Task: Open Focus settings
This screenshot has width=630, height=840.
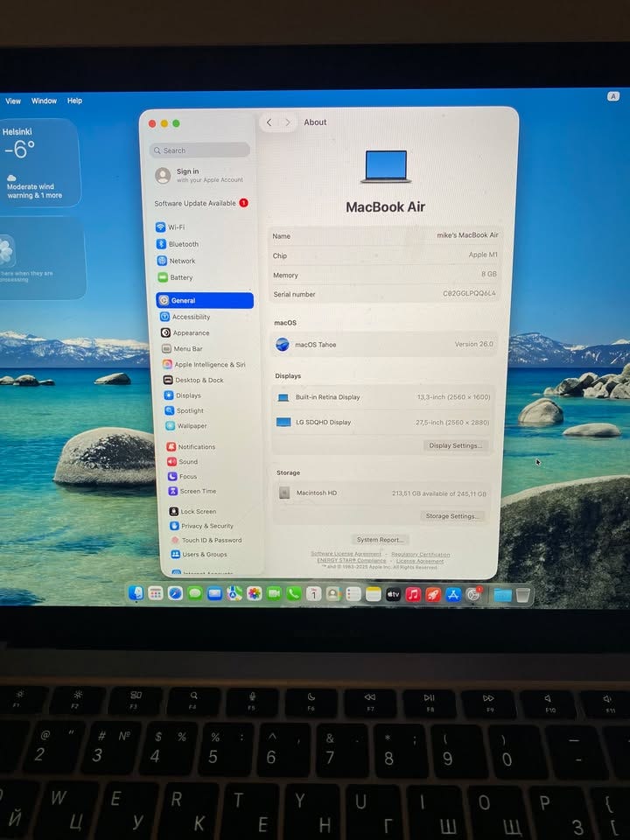Action: (182, 476)
